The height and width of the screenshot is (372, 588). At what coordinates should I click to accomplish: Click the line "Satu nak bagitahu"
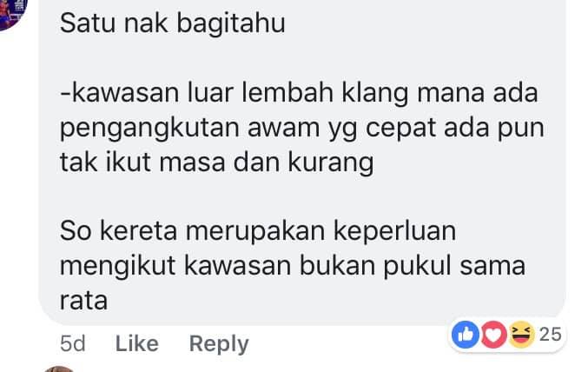coord(173,23)
